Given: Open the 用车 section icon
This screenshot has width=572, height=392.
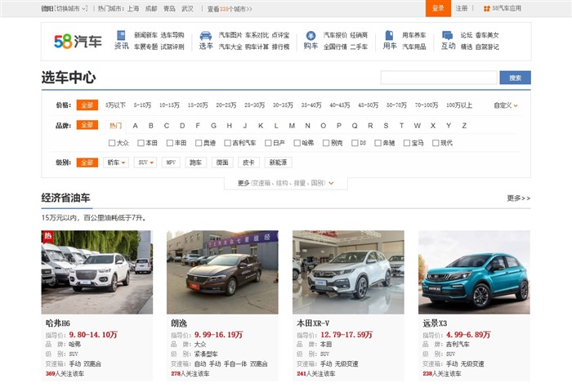Looking at the screenshot, I should coord(389,36).
